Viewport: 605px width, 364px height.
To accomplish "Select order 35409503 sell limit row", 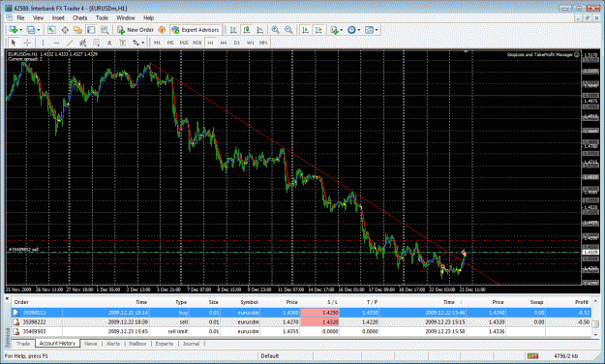I will (301, 332).
